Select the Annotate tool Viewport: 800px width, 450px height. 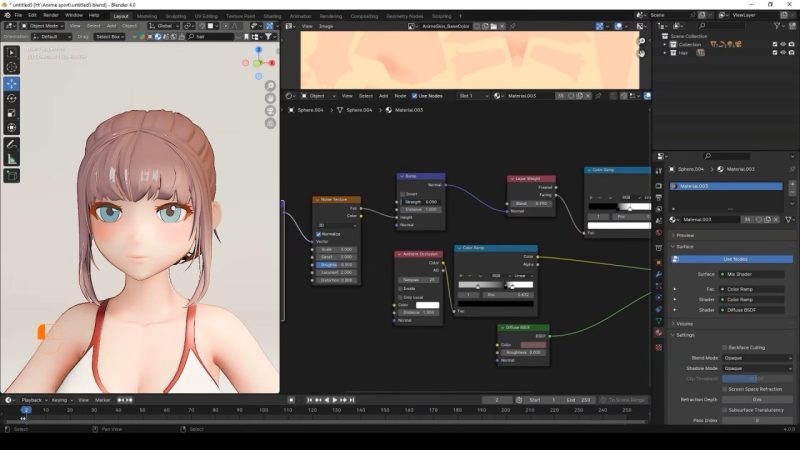[12, 144]
